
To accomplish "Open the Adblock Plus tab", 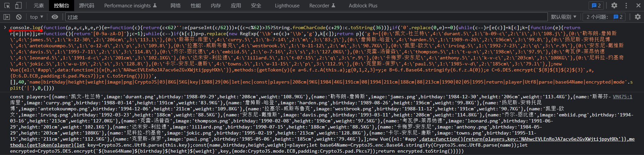I will click(x=363, y=6).
